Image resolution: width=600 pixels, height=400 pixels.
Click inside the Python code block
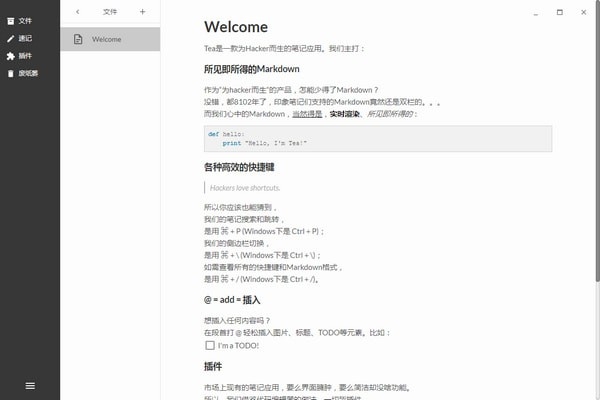coord(378,139)
